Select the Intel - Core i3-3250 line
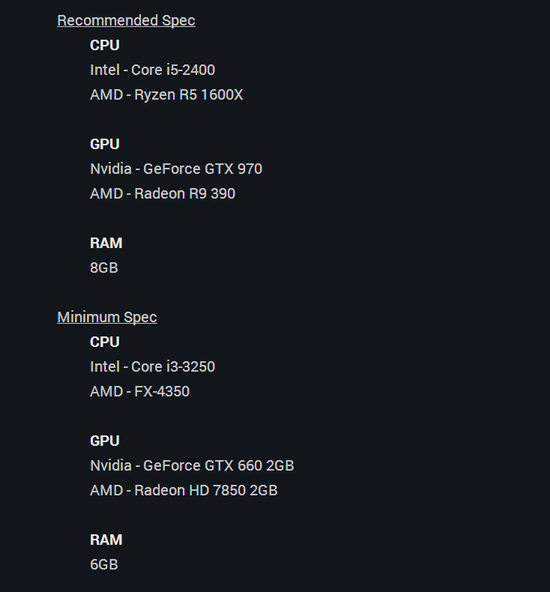The width and height of the screenshot is (550, 592). tap(153, 367)
